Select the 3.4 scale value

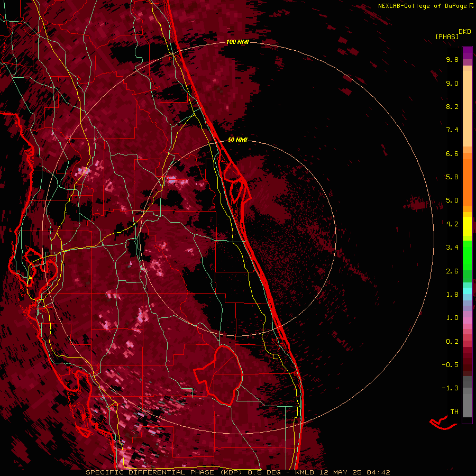tap(452, 248)
